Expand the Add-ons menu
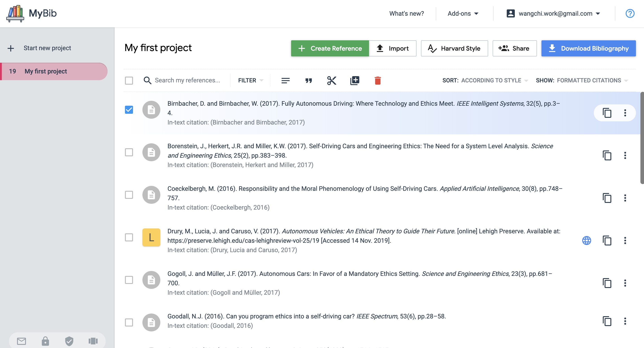Viewport: 644px width, 348px height. (463, 13)
